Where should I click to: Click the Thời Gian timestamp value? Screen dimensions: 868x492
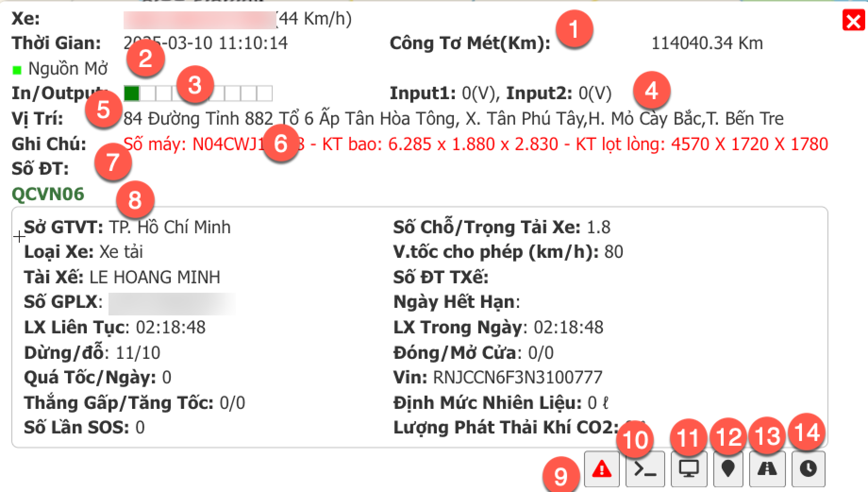[206, 43]
